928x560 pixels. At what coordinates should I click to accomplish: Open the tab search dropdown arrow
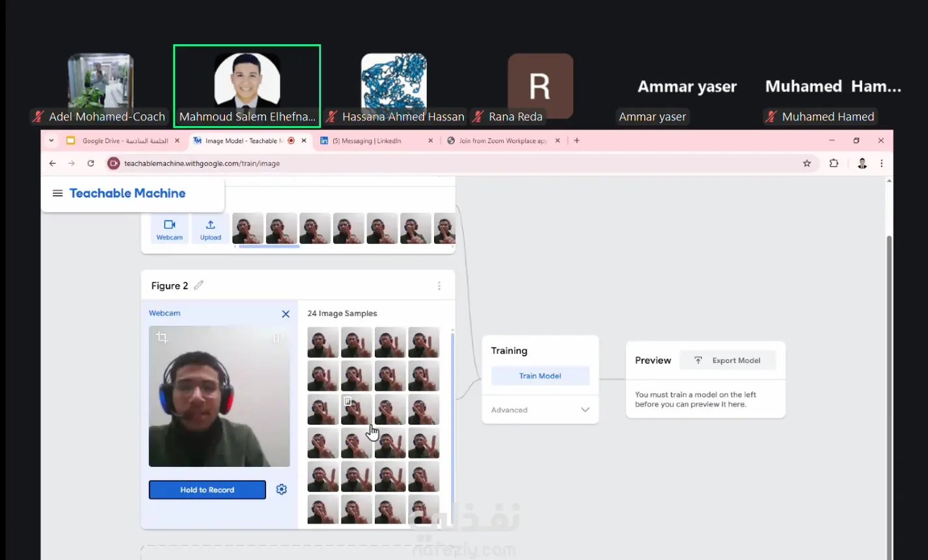(51, 140)
